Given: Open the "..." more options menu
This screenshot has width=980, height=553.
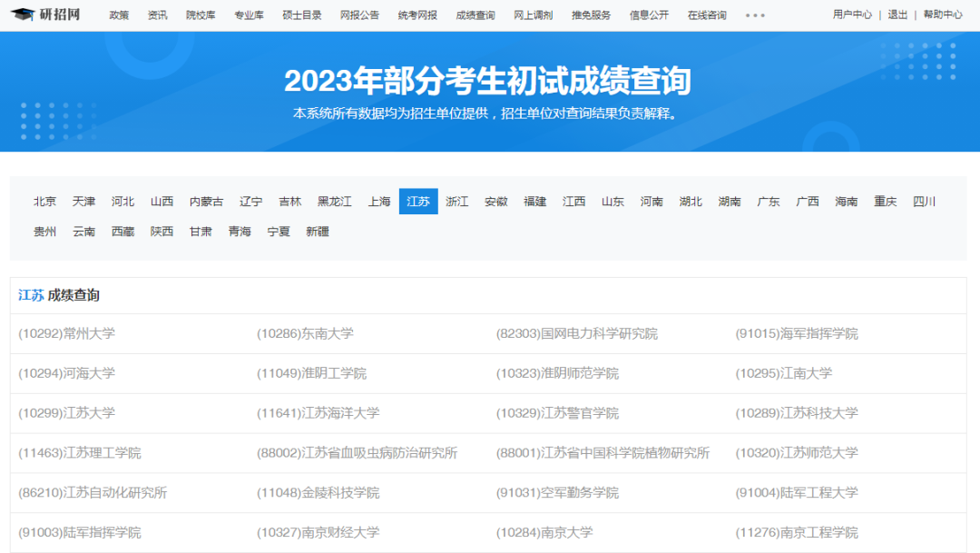Looking at the screenshot, I should (x=756, y=15).
